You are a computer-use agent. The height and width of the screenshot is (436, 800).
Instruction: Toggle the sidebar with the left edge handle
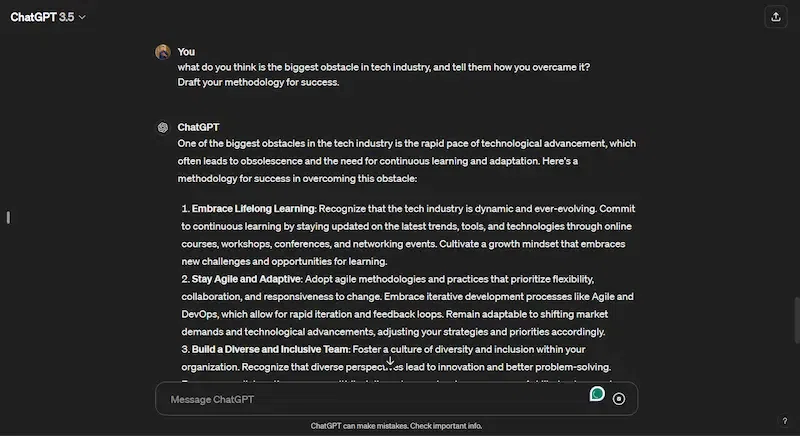8,217
